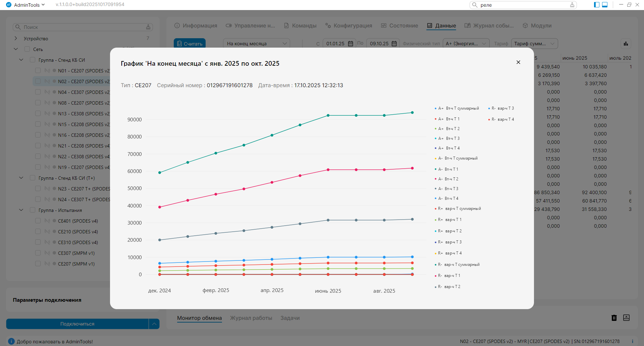
Task: Click the export icon beside trash
Action: 626,318
